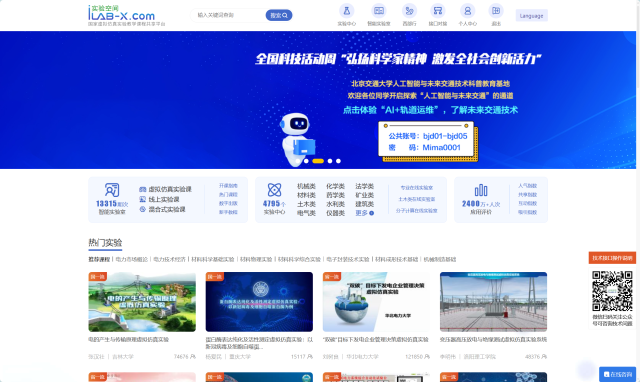Click the 在线咨询 chat button

coord(618,374)
